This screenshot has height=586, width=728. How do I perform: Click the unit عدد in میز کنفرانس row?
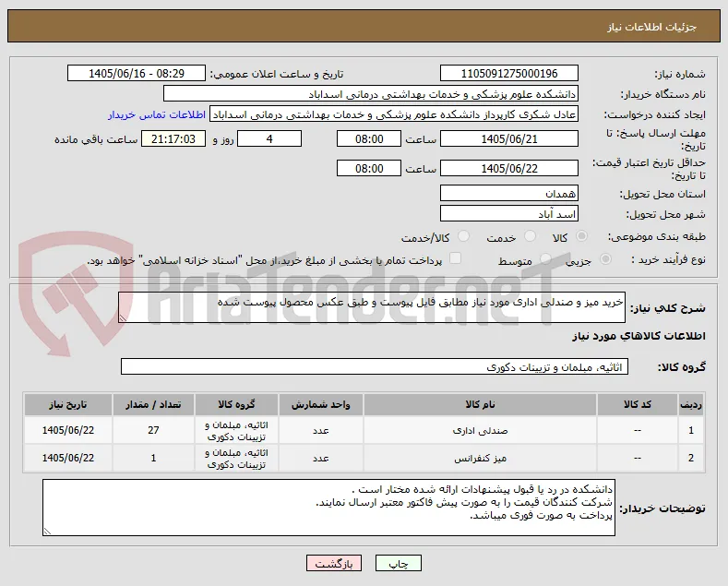321,459
